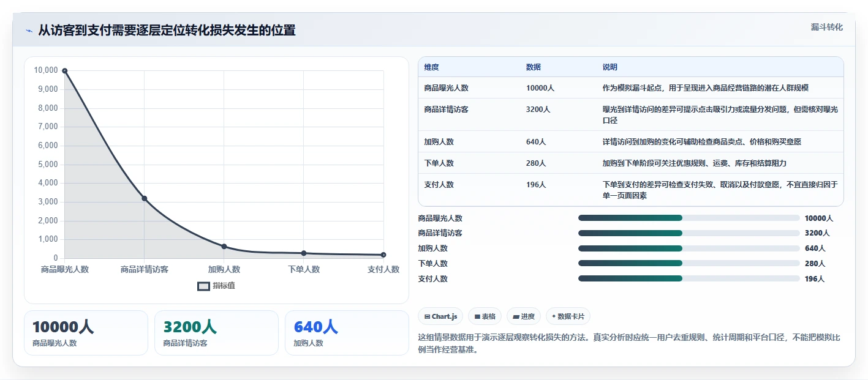The width and height of the screenshot is (868, 380).
Task: Select table cell 商品曝光人数
Action: coord(446,88)
